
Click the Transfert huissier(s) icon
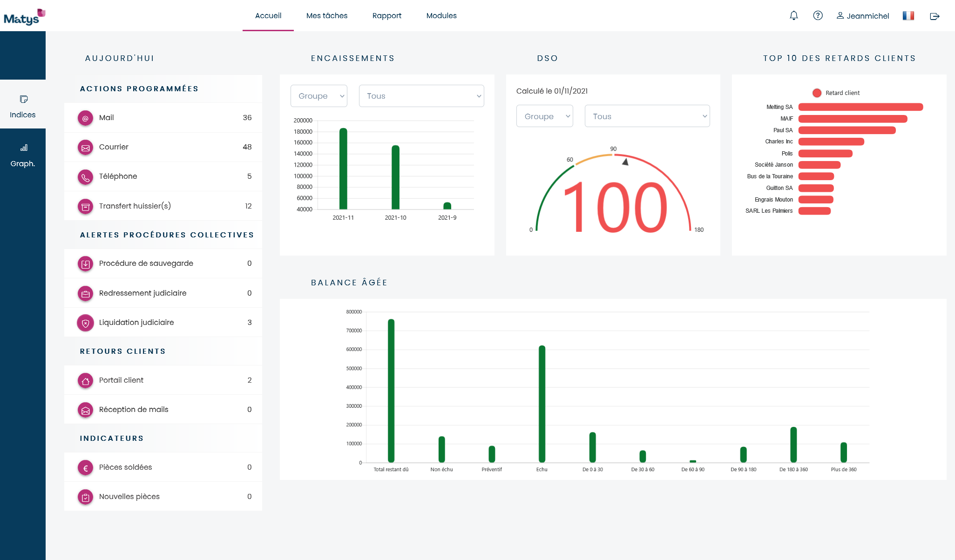pyautogui.click(x=85, y=206)
